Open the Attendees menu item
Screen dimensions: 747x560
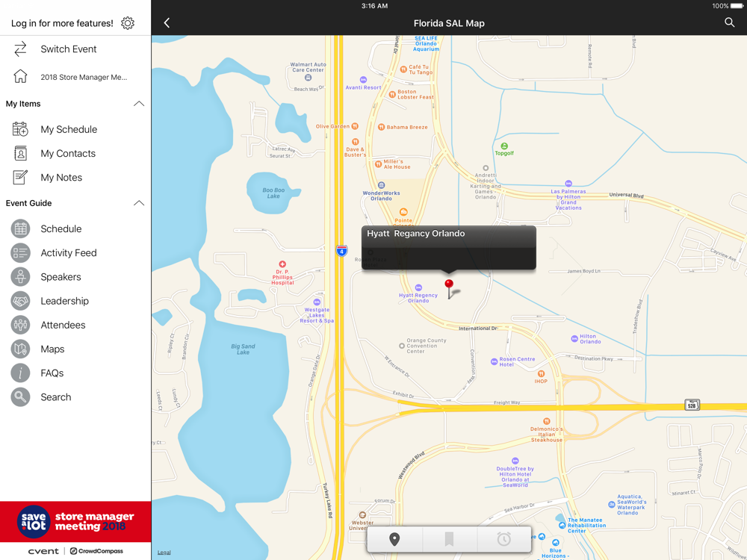coord(75,326)
